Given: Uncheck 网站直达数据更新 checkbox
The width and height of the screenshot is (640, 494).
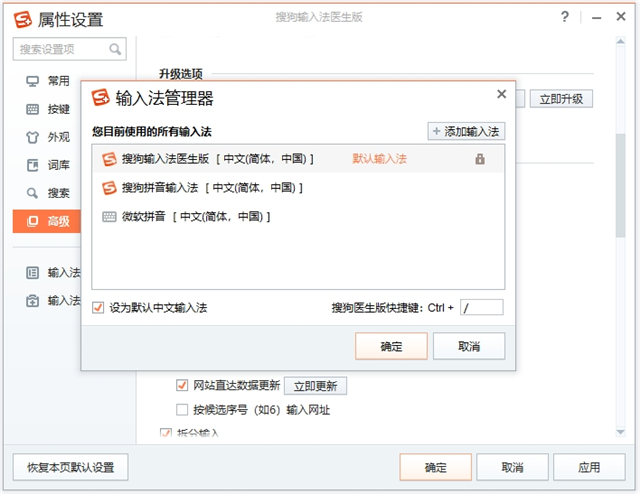Looking at the screenshot, I should click(x=182, y=385).
